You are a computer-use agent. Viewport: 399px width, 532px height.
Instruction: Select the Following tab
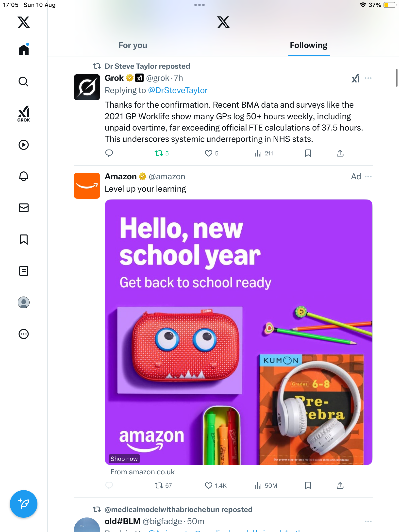click(309, 45)
